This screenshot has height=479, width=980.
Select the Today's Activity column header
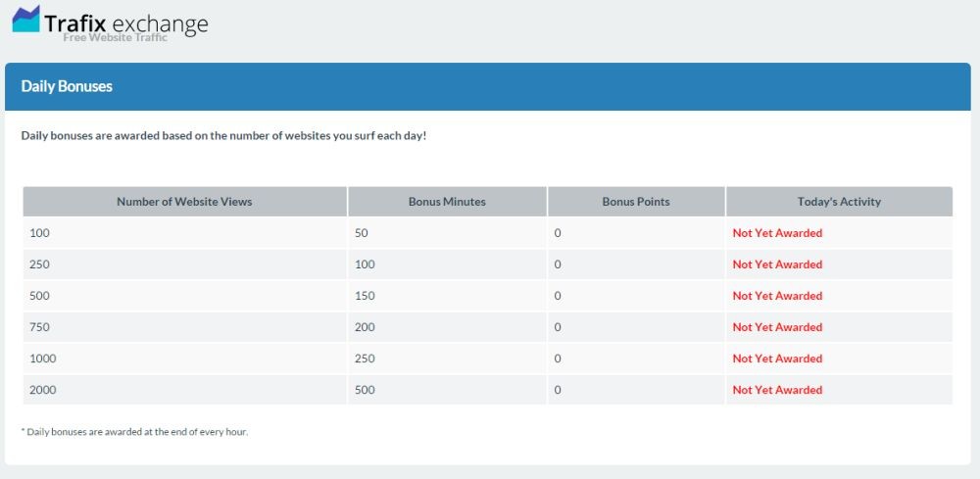839,202
